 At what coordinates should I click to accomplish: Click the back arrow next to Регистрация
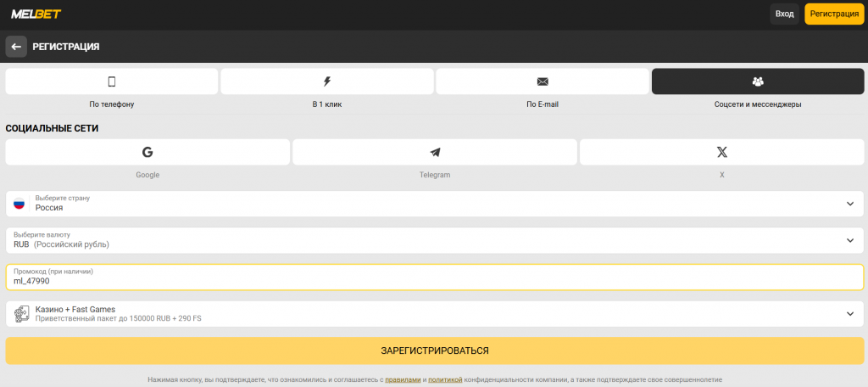click(16, 47)
